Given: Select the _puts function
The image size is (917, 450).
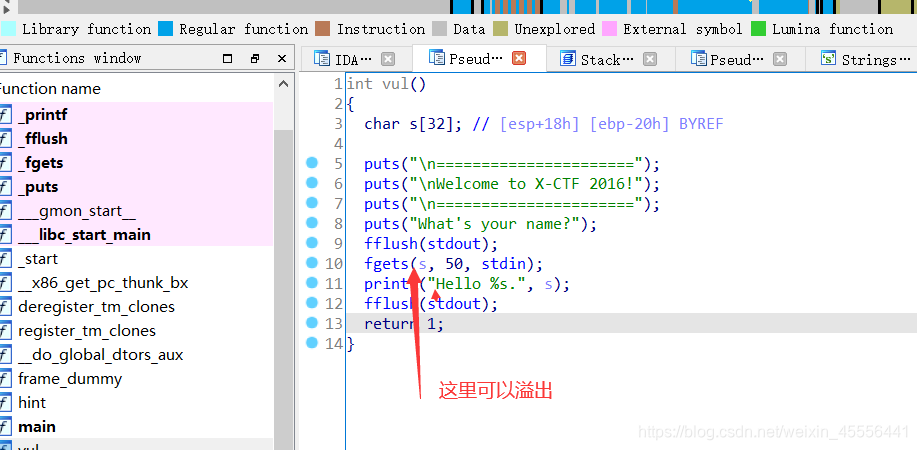Looking at the screenshot, I should 136,187.
